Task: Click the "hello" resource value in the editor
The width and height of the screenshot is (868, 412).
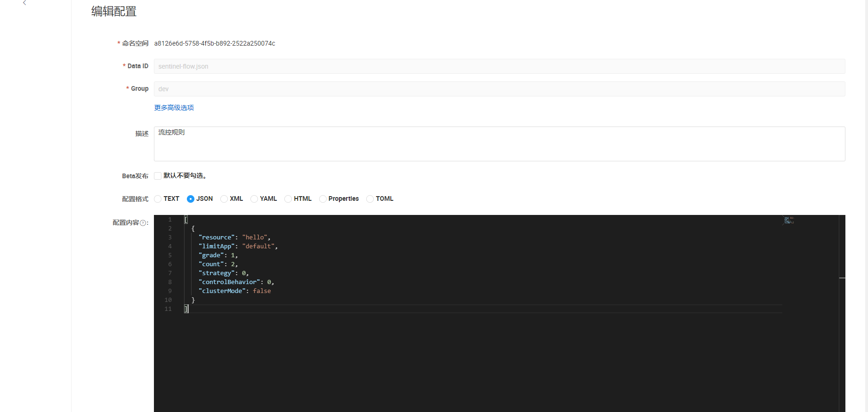Action: [x=255, y=238]
